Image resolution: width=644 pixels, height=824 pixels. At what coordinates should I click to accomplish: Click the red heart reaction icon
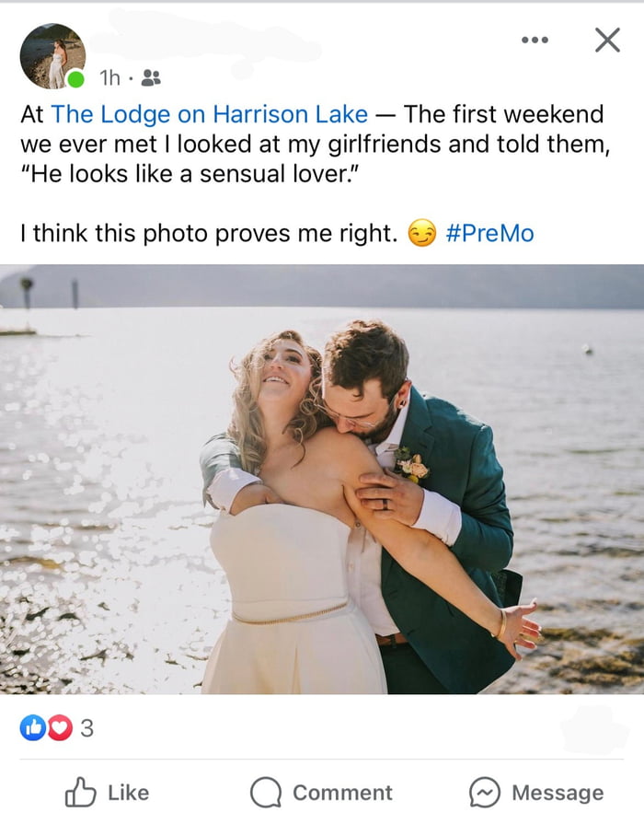click(x=59, y=728)
